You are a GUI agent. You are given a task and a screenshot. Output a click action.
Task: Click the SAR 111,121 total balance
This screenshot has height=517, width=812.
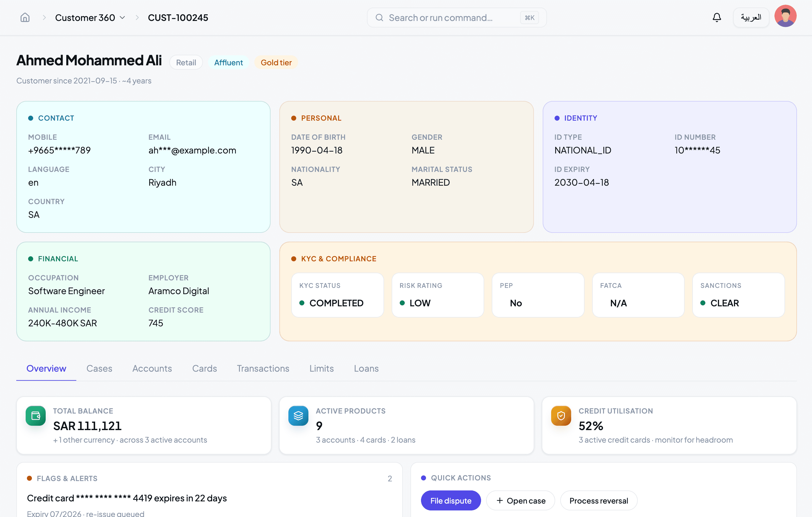click(x=87, y=426)
